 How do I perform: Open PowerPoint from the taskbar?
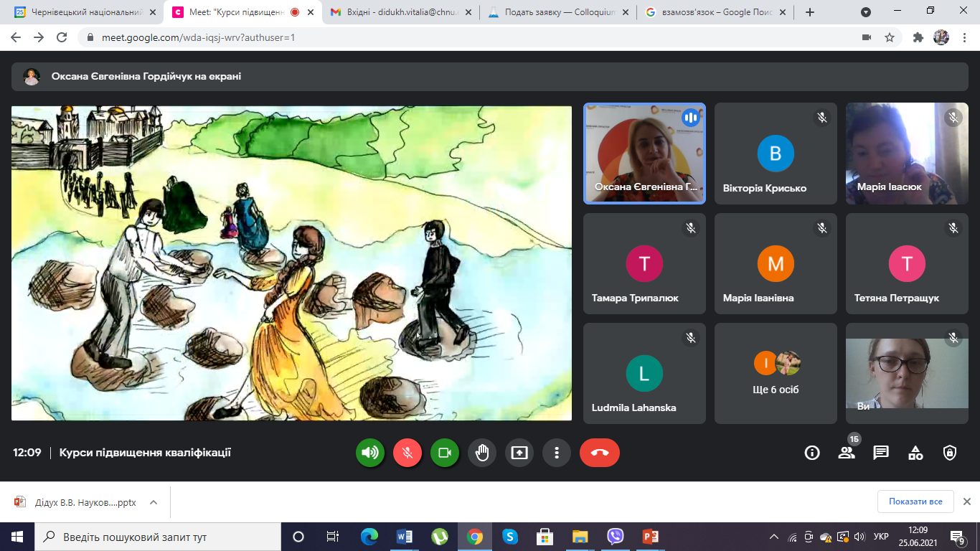[650, 537]
